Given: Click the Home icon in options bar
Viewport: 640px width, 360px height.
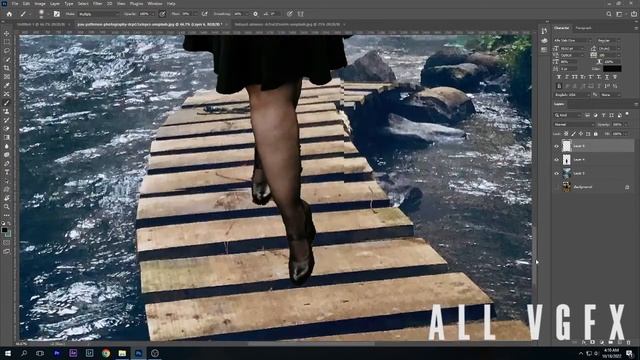Looking at the screenshot, I should click(x=9, y=14).
